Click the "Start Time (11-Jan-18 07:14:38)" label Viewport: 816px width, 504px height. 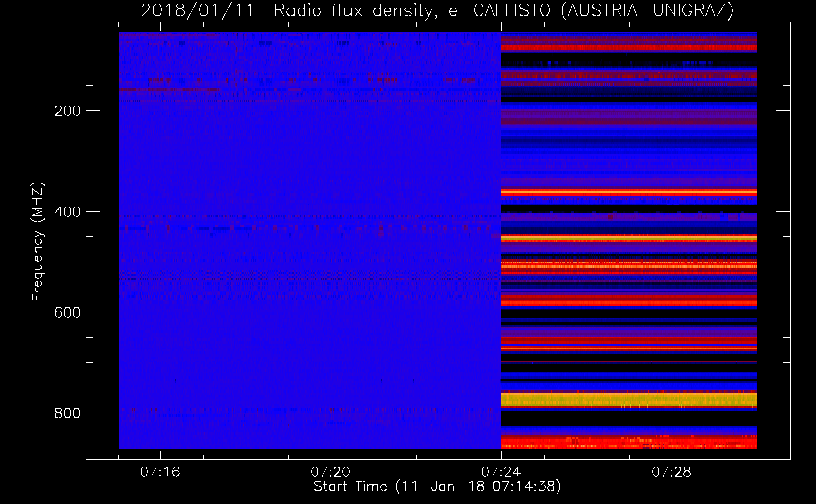[x=437, y=487]
